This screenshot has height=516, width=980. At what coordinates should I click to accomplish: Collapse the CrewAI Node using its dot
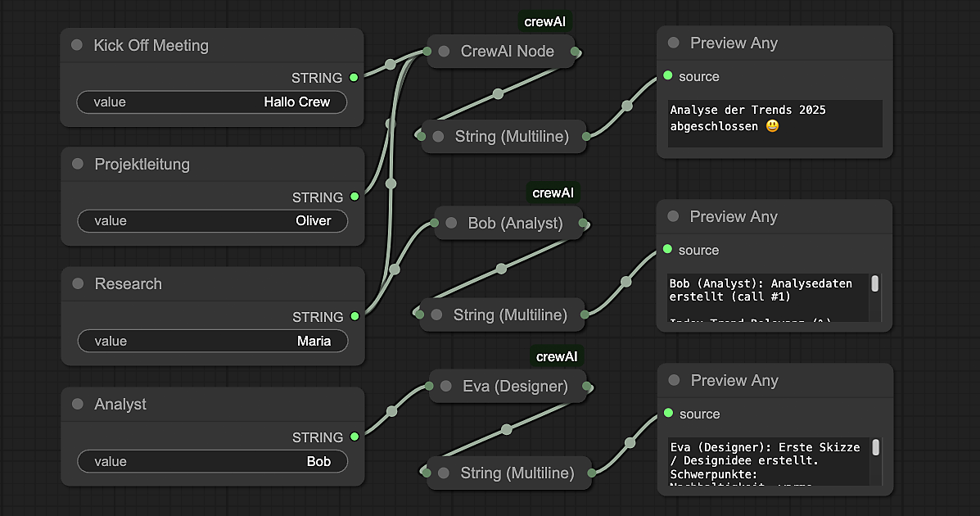click(444, 52)
